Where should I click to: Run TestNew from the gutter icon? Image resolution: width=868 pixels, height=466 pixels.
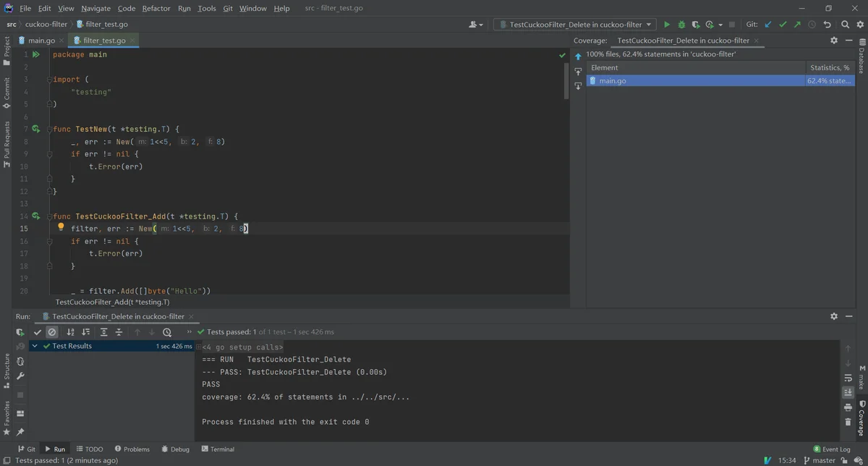(x=35, y=129)
